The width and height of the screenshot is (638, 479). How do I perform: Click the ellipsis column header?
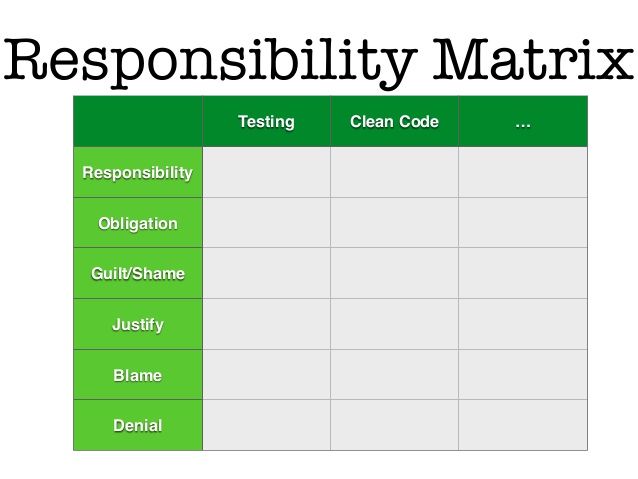click(x=523, y=121)
